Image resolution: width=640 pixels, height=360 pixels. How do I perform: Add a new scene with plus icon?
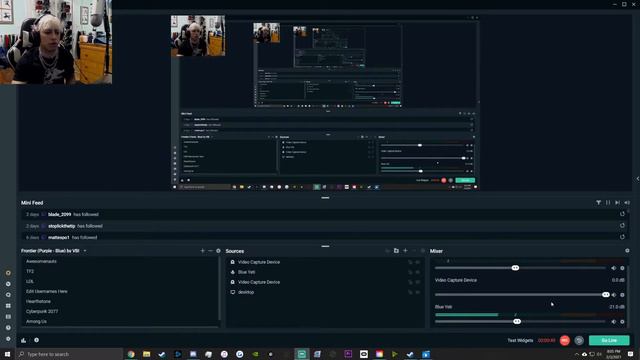coord(202,251)
